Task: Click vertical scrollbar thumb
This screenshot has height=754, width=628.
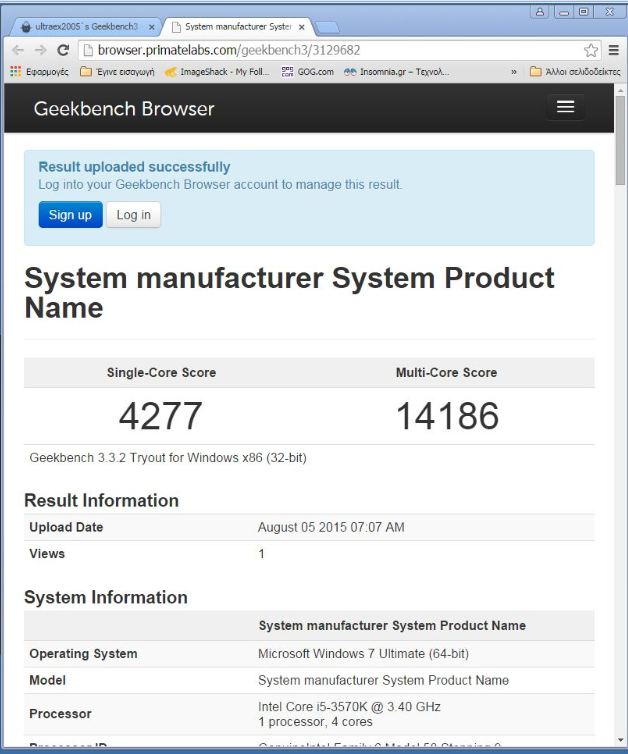Action: [x=620, y=140]
